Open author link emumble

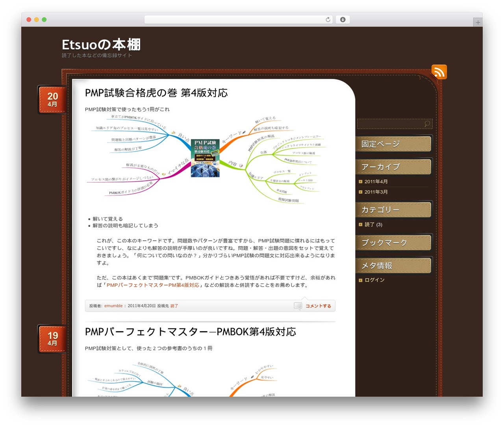[x=113, y=306]
